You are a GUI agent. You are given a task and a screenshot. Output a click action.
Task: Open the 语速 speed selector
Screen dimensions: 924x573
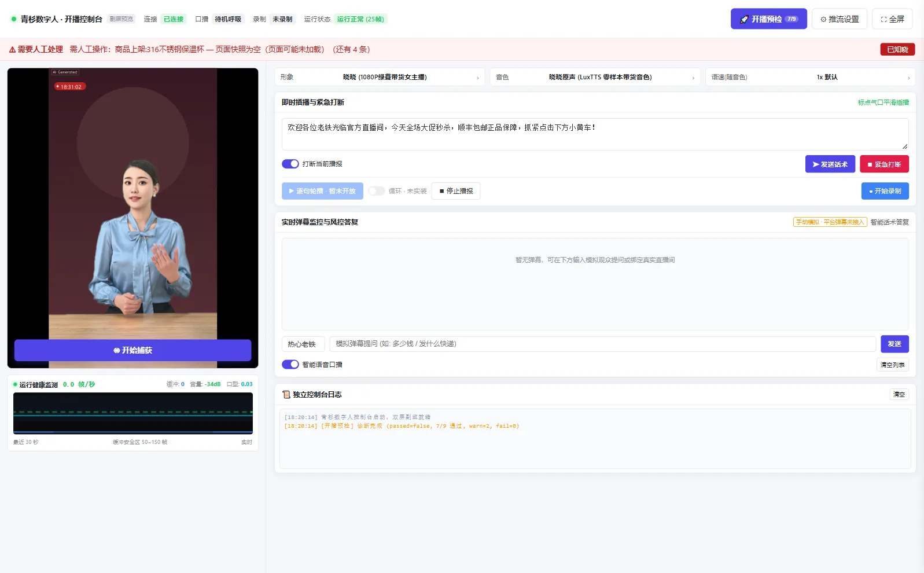(x=811, y=77)
